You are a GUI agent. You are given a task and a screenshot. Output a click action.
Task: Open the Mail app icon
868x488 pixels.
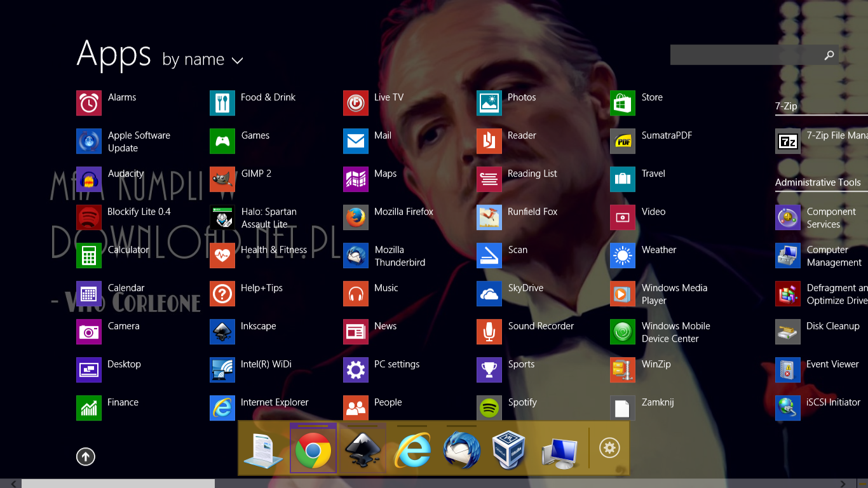click(x=356, y=141)
